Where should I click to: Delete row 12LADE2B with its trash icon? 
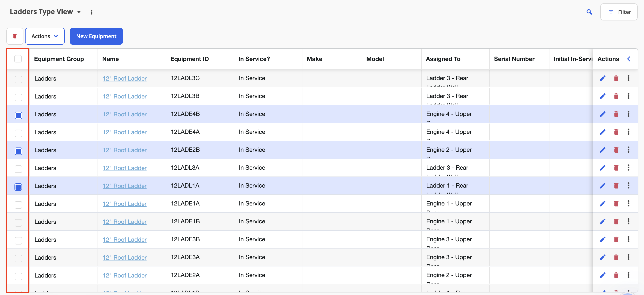coord(616,150)
